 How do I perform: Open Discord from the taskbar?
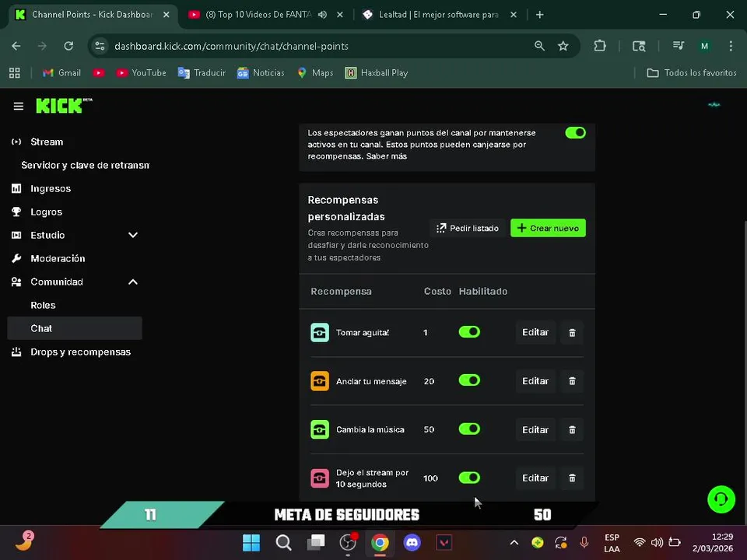(412, 542)
